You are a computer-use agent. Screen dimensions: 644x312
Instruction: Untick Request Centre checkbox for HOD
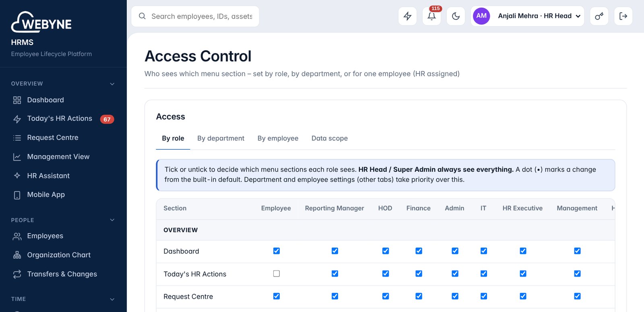[x=386, y=296]
